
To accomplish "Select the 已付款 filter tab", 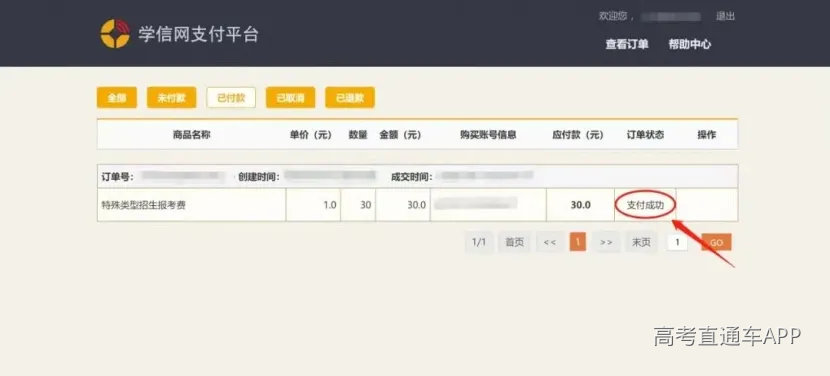I will 231,97.
